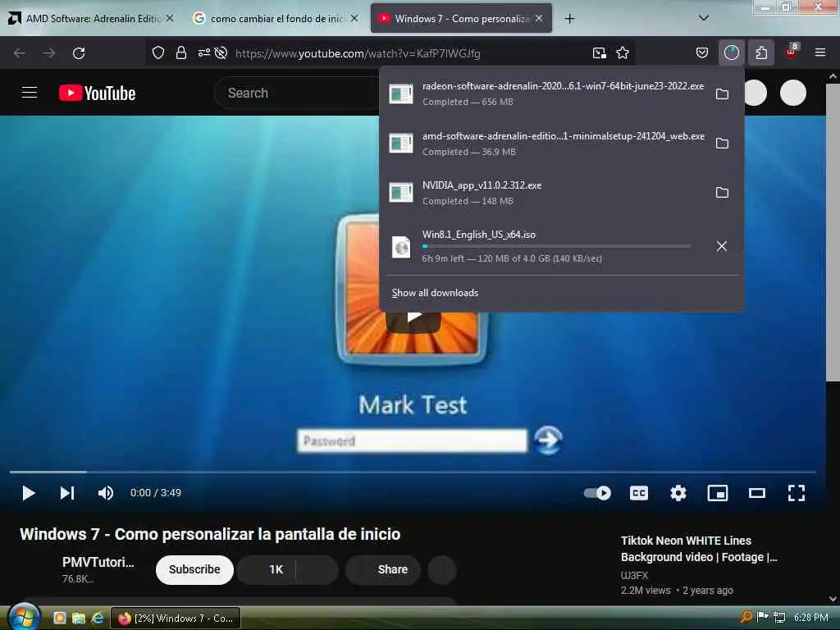Enable miniplayer mode
The image size is (840, 630).
pyautogui.click(x=718, y=493)
